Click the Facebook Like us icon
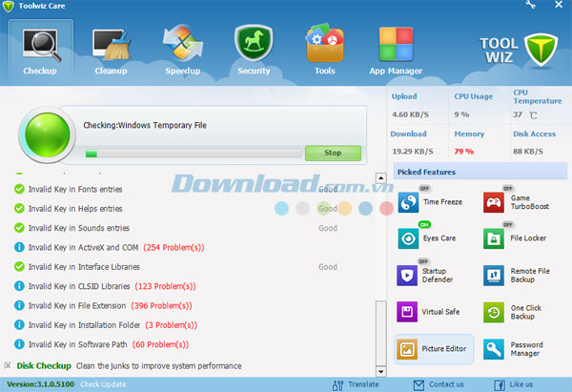Viewport: 572px width, 392px height. (x=500, y=385)
